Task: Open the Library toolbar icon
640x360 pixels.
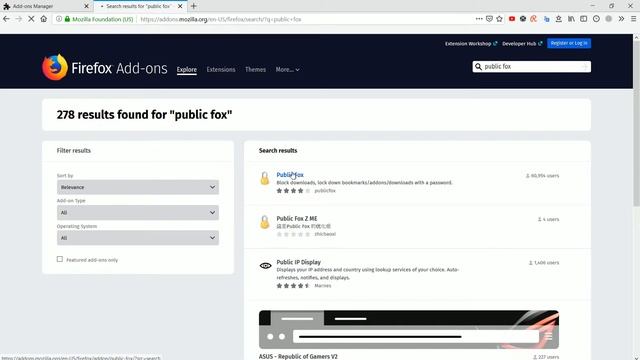Action: point(571,19)
